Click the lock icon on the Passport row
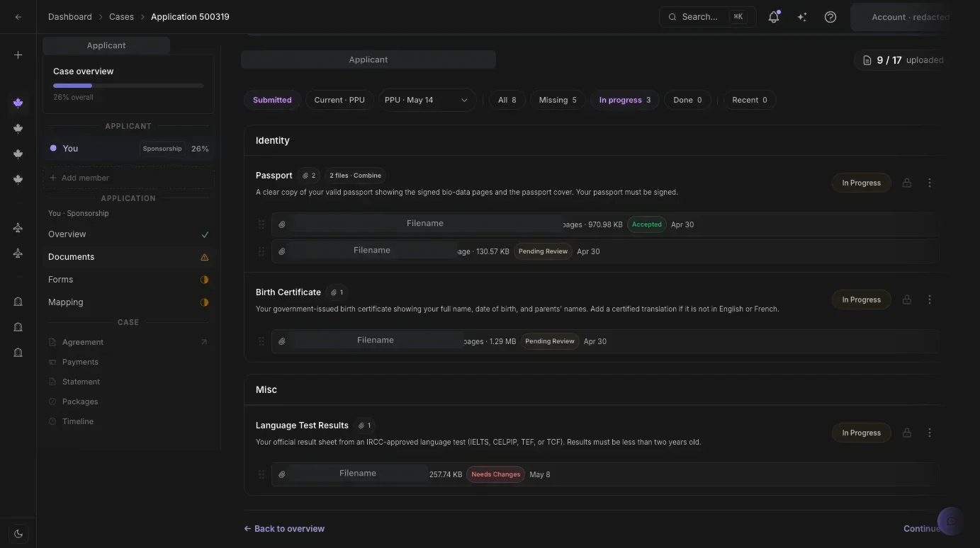 click(x=906, y=183)
